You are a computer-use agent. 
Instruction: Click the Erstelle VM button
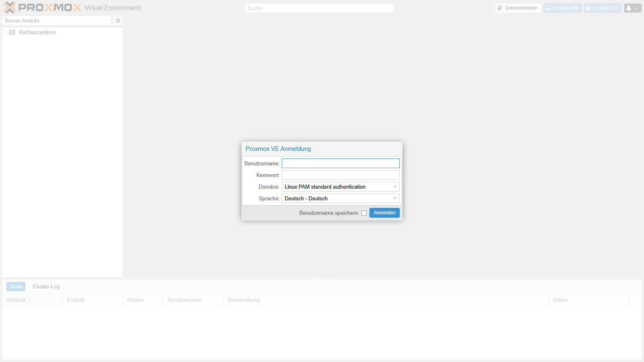pos(562,8)
